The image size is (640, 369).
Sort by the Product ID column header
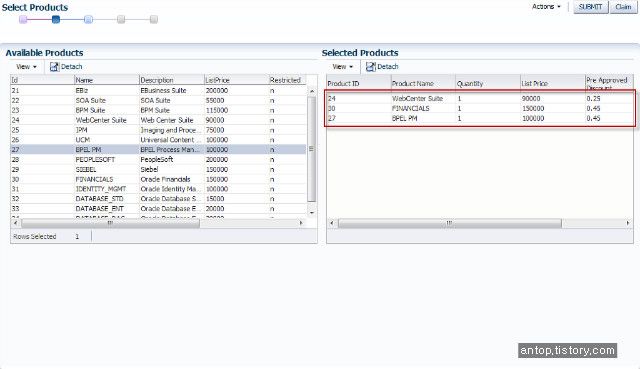tap(359, 83)
